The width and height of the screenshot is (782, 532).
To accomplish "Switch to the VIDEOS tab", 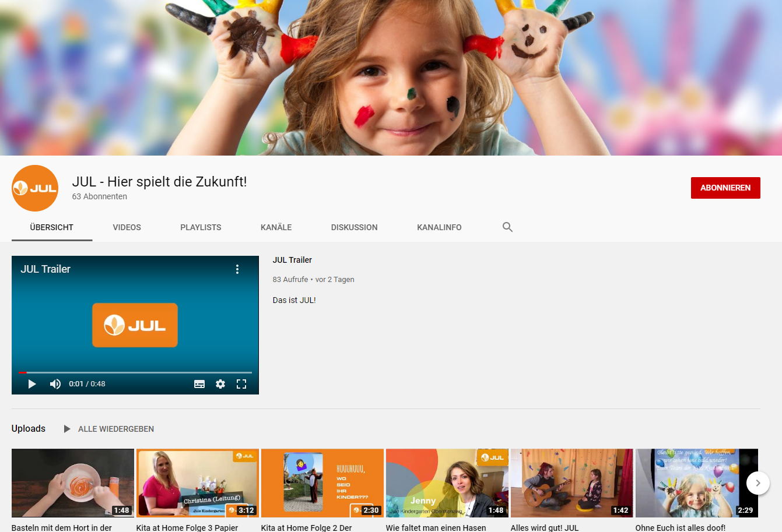I will [x=127, y=227].
